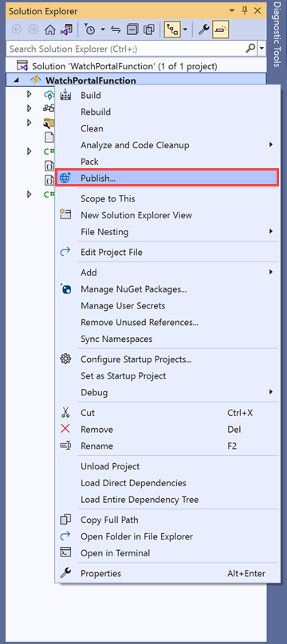Click the Build icon in context menu
This screenshot has height=644, width=287.
pyautogui.click(x=65, y=95)
